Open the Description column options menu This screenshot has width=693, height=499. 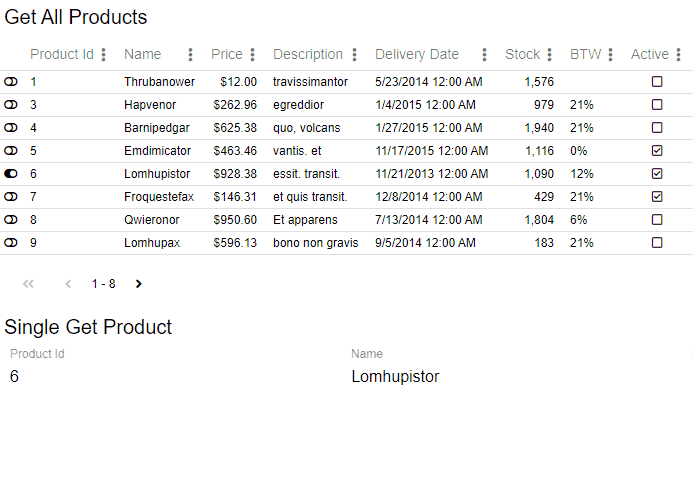tap(355, 55)
